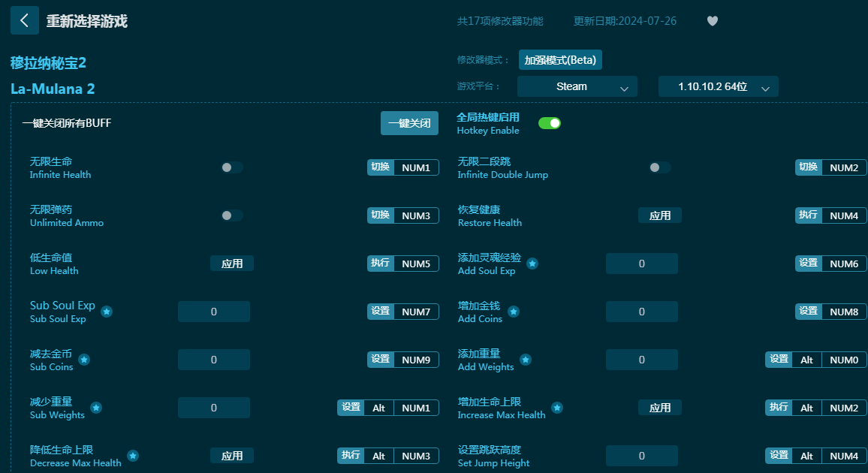Click NUM2 hotkey for Infinite Double Jump
This screenshot has height=473, width=868.
click(x=844, y=167)
